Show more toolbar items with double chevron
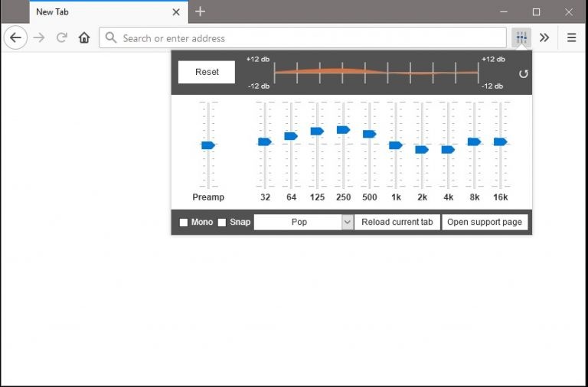This screenshot has height=387, width=588. point(544,37)
